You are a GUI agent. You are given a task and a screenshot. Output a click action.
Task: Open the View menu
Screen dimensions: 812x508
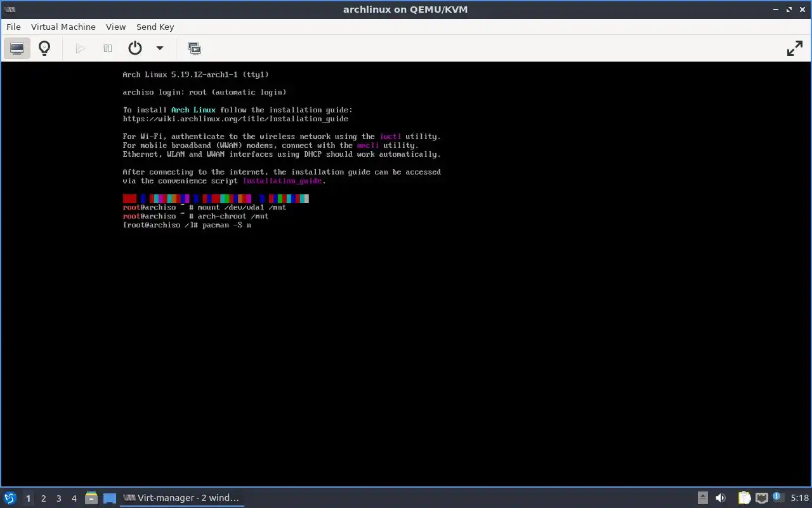115,27
